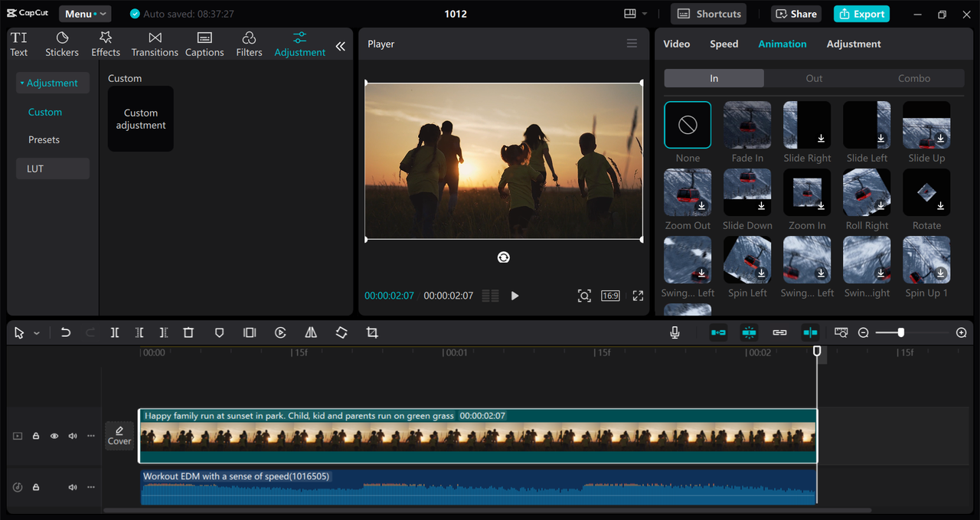Image resolution: width=980 pixels, height=520 pixels.
Task: Open the layout selector dropdown
Action: coord(635,14)
